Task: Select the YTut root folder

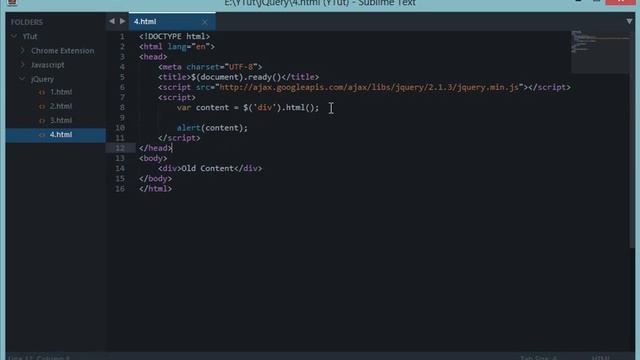Action: 30,36
